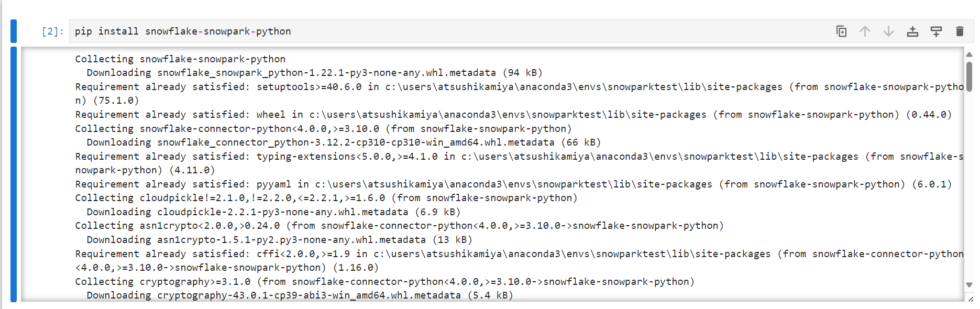Image resolution: width=980 pixels, height=309 pixels.
Task: Click the output scrollbar down arrow
Action: click(969, 285)
